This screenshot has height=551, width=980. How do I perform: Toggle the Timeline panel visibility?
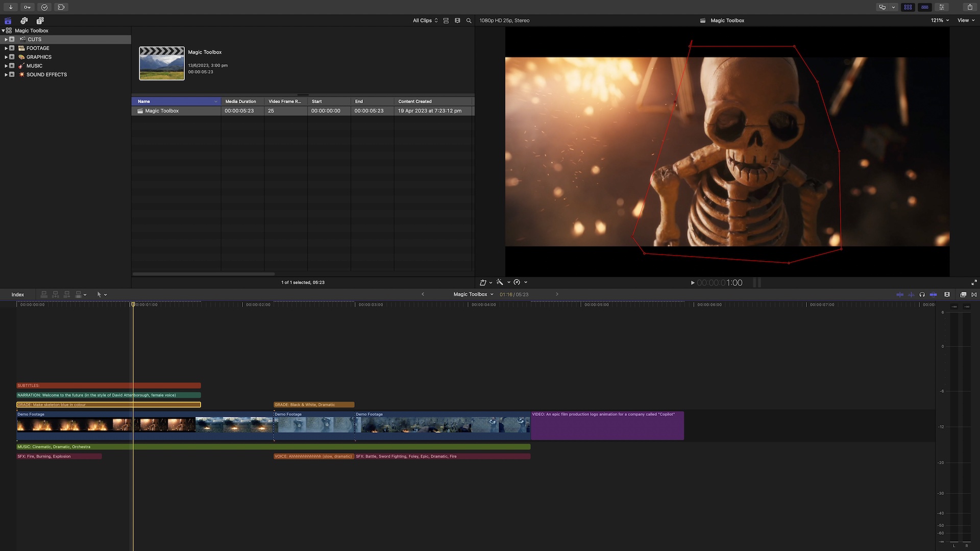924,7
